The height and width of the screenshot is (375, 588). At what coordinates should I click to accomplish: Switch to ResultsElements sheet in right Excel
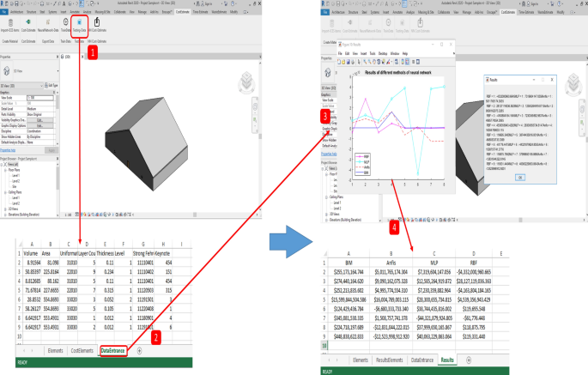[x=390, y=360]
